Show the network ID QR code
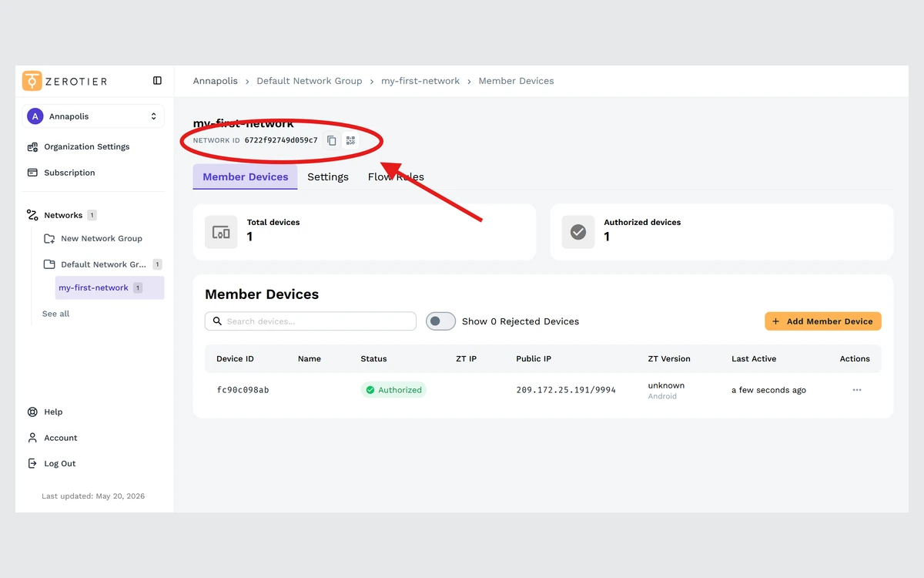This screenshot has height=578, width=924. coord(350,140)
